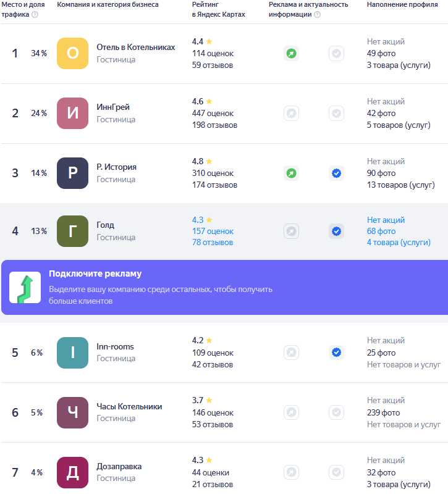448x497 pixels.
Task: Click the blue verified badge for Inn-rooms
Action: (336, 353)
